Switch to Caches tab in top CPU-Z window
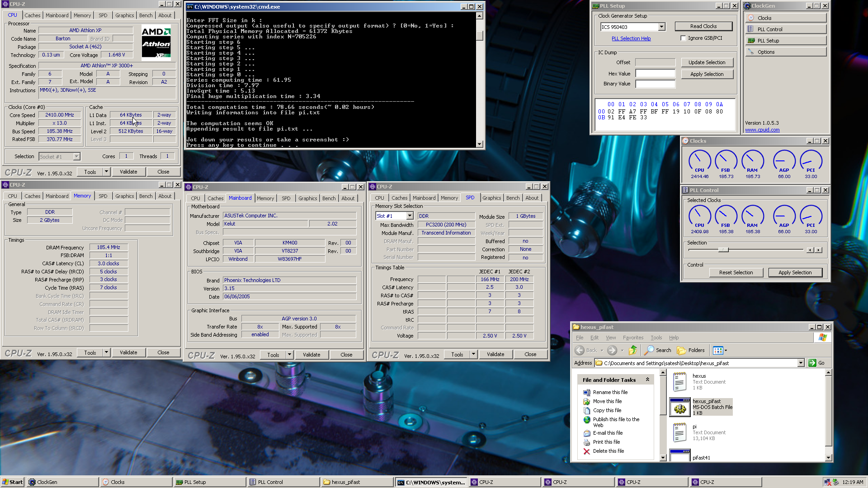Image resolution: width=868 pixels, height=488 pixels. (x=33, y=15)
